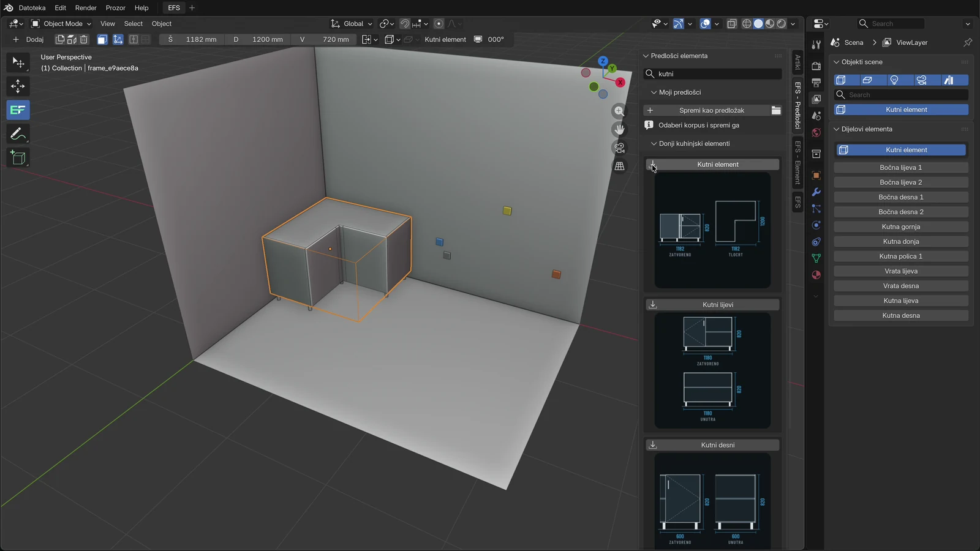Image resolution: width=980 pixels, height=551 pixels.
Task: Click the hand pan view icon
Action: 620,130
